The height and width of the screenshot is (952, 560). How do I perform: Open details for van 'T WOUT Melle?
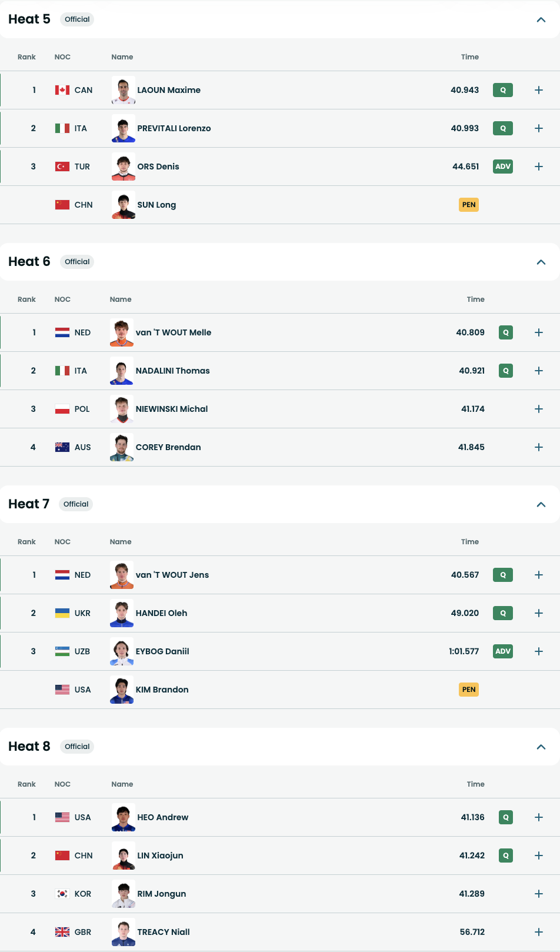538,332
